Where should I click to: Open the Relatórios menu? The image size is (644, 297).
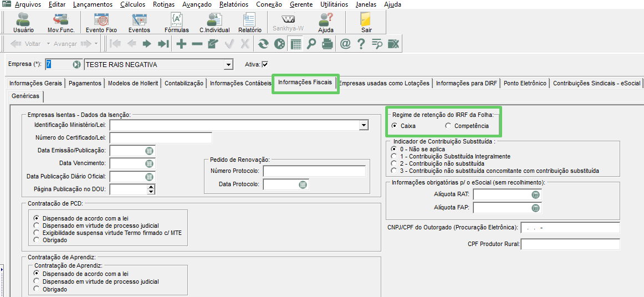tap(234, 4)
